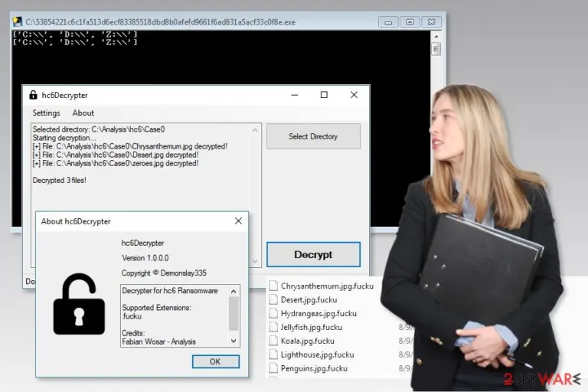
Task: Click the About description scroll up arrow
Action: (234, 291)
